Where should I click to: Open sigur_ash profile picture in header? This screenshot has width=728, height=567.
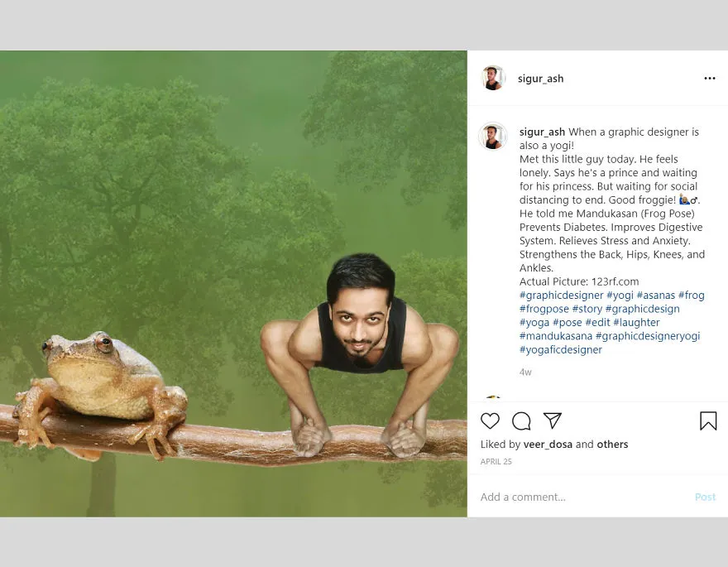pos(492,78)
